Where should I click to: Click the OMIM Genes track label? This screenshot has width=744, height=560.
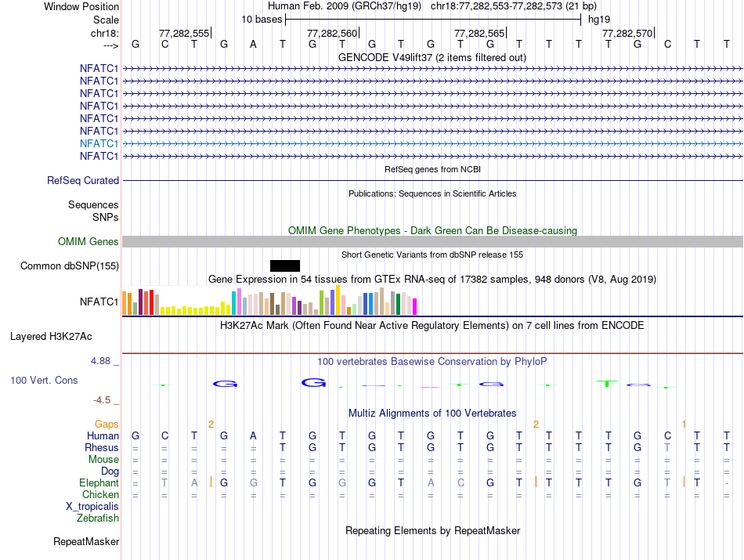tap(88, 241)
